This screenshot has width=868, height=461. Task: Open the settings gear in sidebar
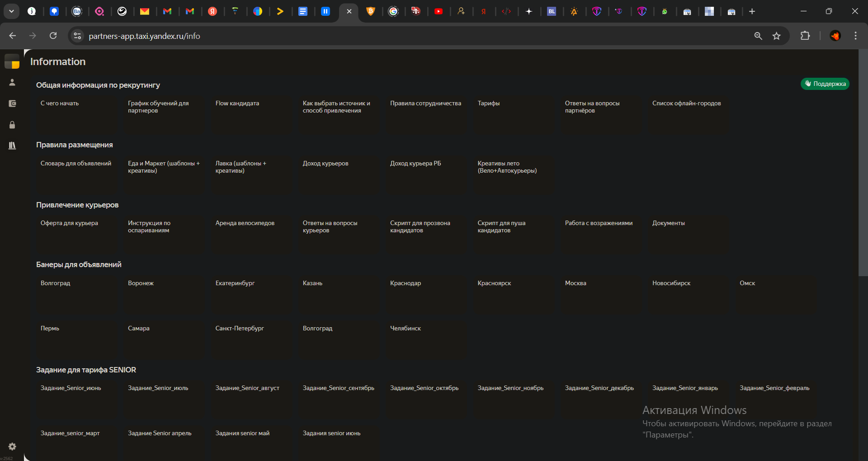coord(12,447)
